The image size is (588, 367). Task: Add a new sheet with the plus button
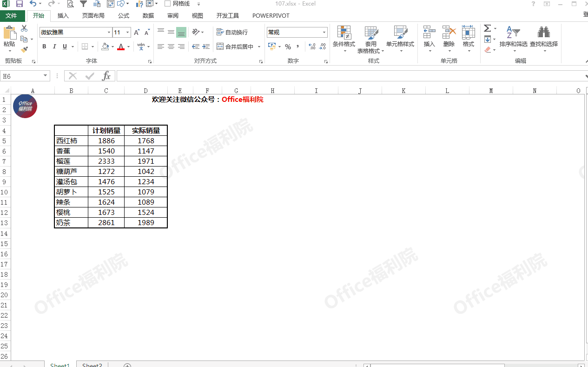tap(127, 365)
